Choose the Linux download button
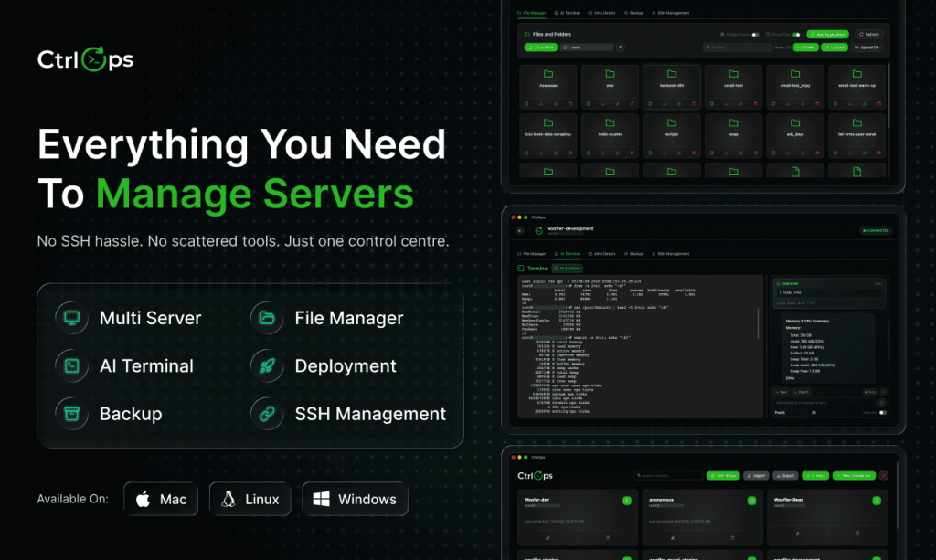Screen dimensions: 936x560 (250, 499)
